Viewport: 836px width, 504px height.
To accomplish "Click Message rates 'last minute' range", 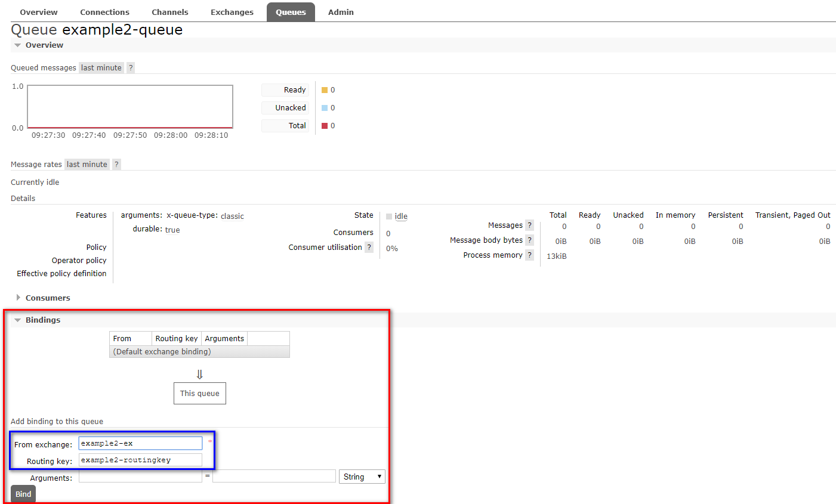I will coord(87,165).
